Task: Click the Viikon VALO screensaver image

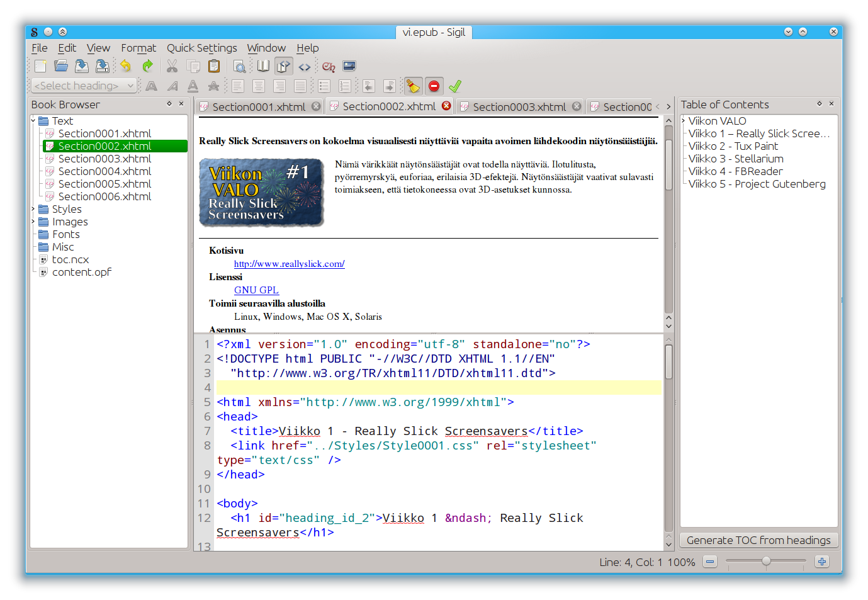Action: [261, 192]
